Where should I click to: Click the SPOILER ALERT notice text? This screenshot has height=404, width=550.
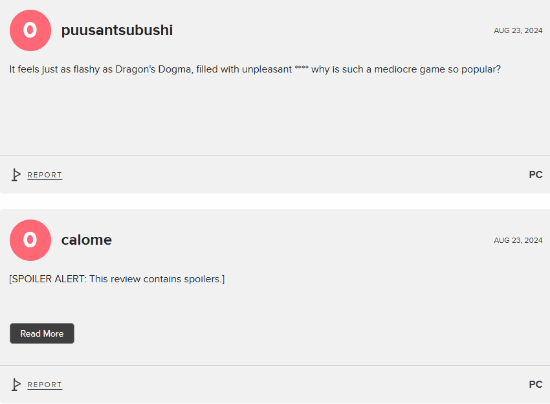coord(117,279)
